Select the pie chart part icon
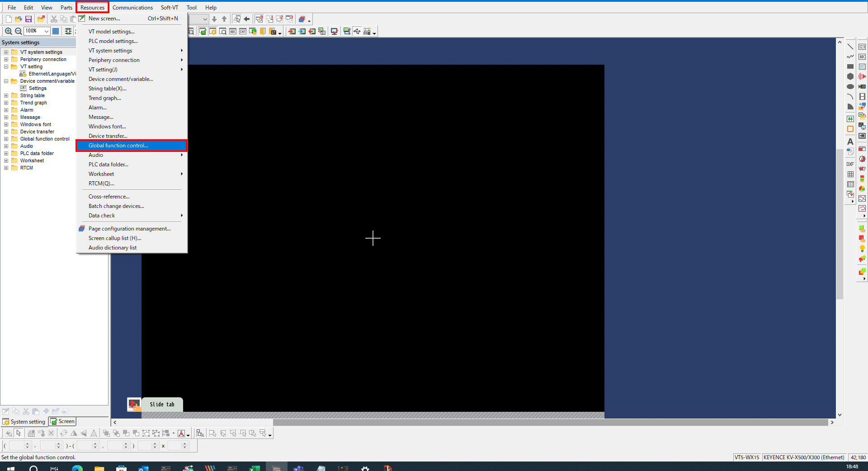The height and width of the screenshot is (471, 868). tap(862, 188)
